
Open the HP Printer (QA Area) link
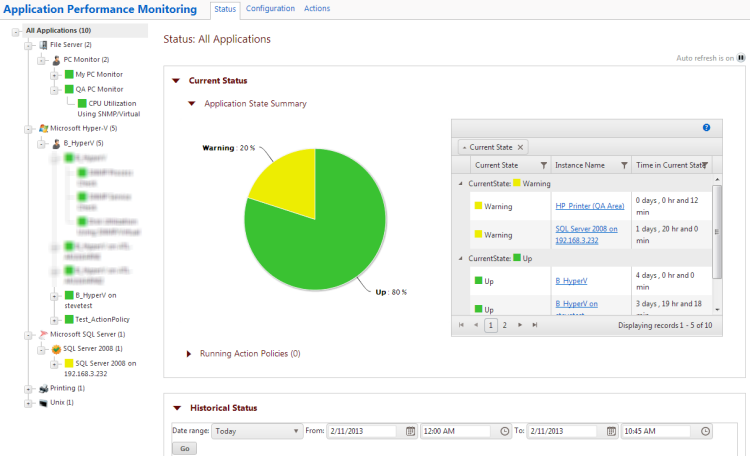(589, 206)
